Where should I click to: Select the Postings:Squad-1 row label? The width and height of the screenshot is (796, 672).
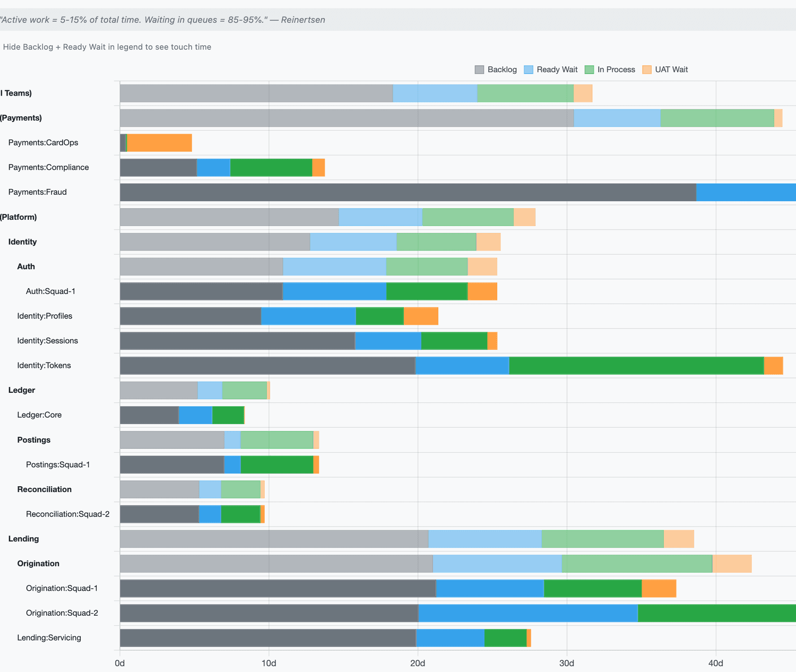pyautogui.click(x=58, y=465)
